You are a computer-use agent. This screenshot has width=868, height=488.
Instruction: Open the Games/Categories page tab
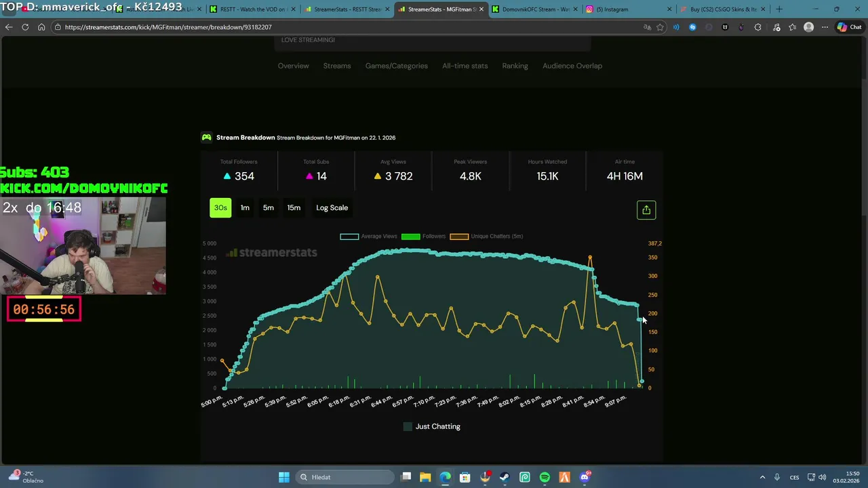(397, 66)
